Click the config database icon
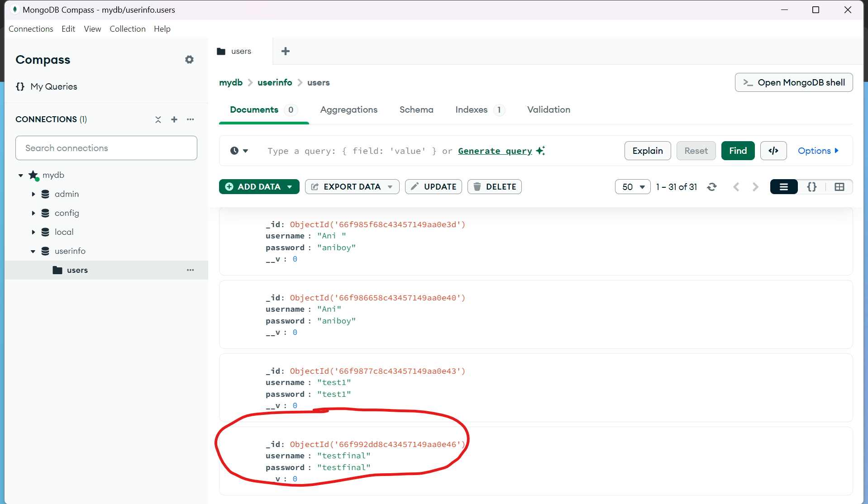 click(45, 213)
